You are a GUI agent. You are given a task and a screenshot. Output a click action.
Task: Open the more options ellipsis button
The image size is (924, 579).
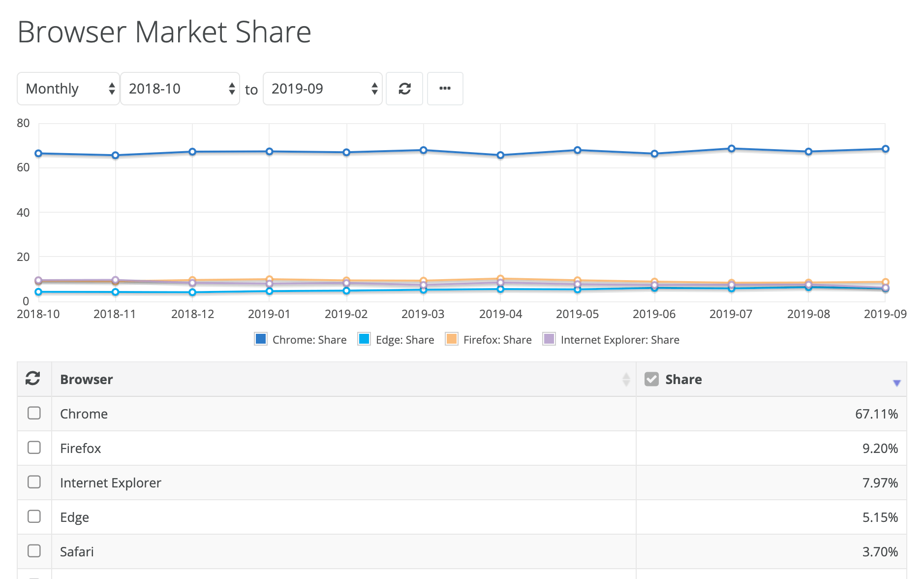pyautogui.click(x=445, y=89)
